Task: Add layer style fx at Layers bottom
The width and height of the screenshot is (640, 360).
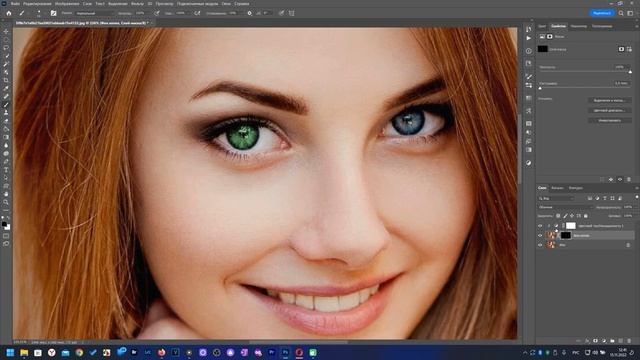Action: point(587,341)
